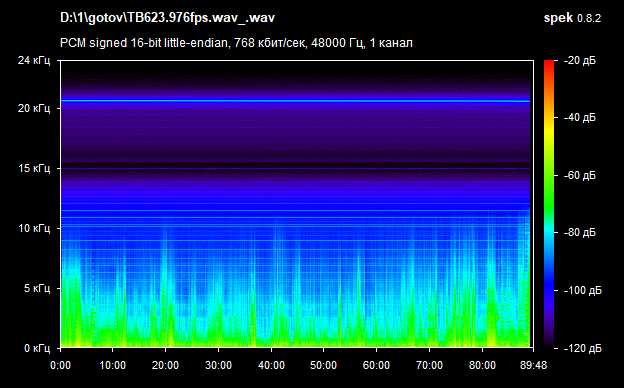624x388 pixels.
Task: Click the 10 кГц frequency axis label
Action: (x=34, y=228)
